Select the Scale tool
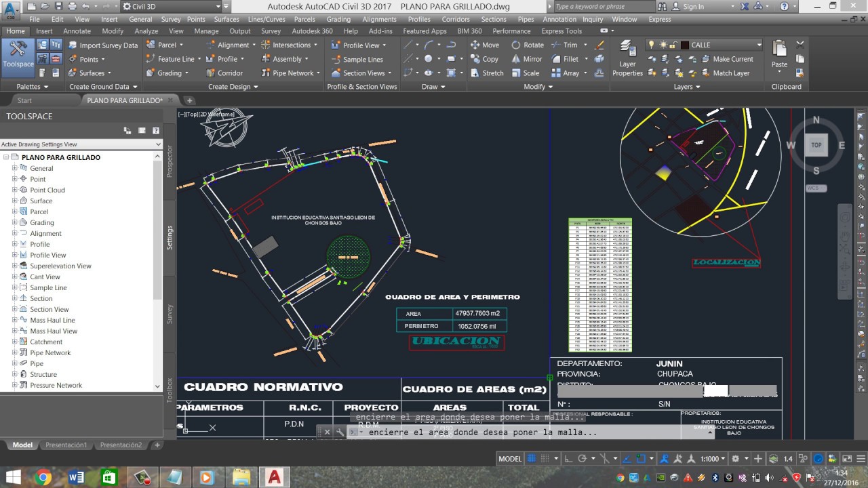The height and width of the screenshot is (488, 868). (526, 73)
